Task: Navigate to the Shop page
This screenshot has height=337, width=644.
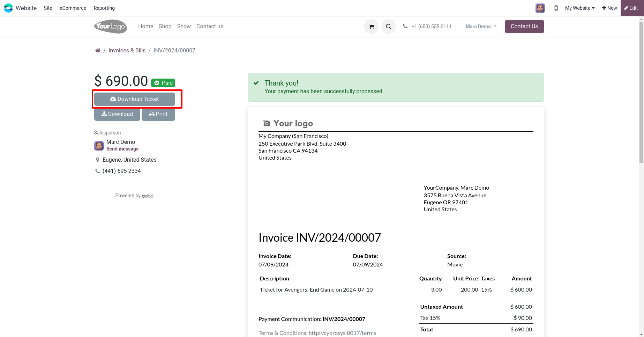Action: 165,27
